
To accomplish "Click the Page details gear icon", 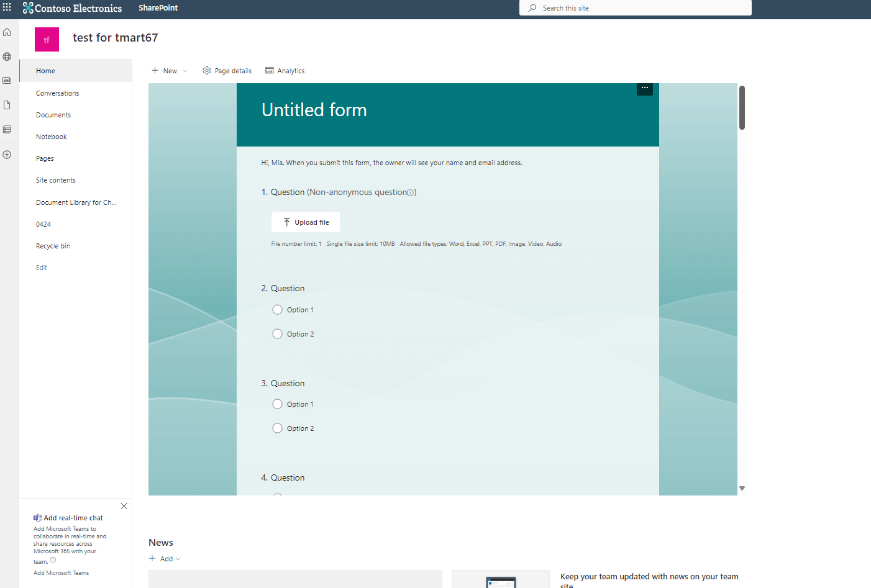I will [207, 71].
